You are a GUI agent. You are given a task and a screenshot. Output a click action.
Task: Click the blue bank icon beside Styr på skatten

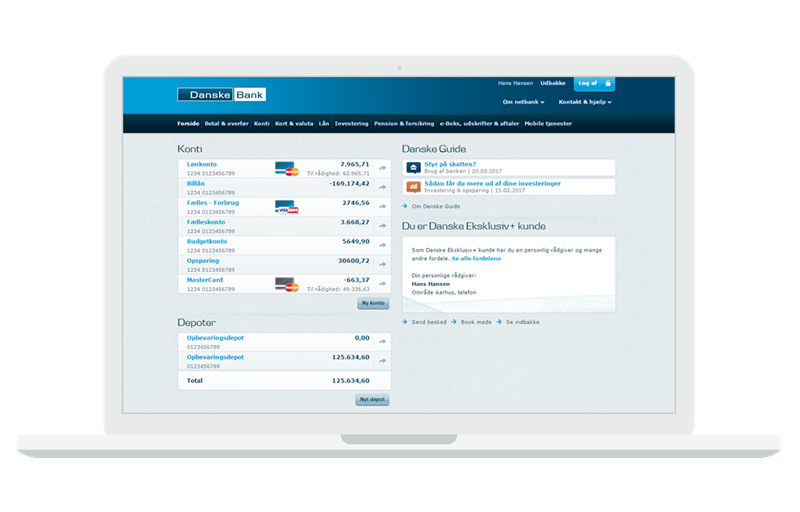coord(413,167)
